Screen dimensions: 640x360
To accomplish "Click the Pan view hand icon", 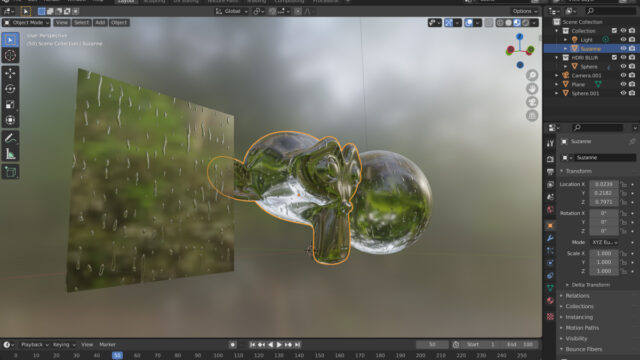I will pyautogui.click(x=532, y=89).
